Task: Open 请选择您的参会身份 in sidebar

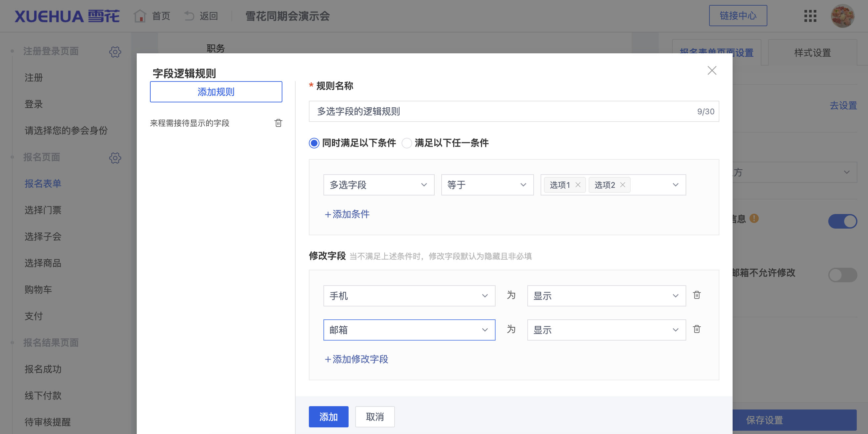Action: (x=66, y=131)
